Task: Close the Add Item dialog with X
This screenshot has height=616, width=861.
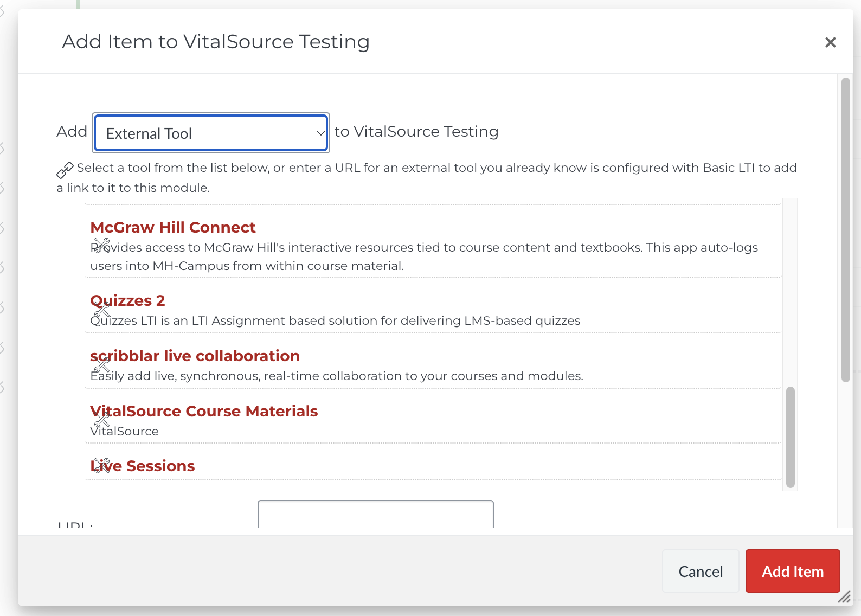Action: point(830,42)
